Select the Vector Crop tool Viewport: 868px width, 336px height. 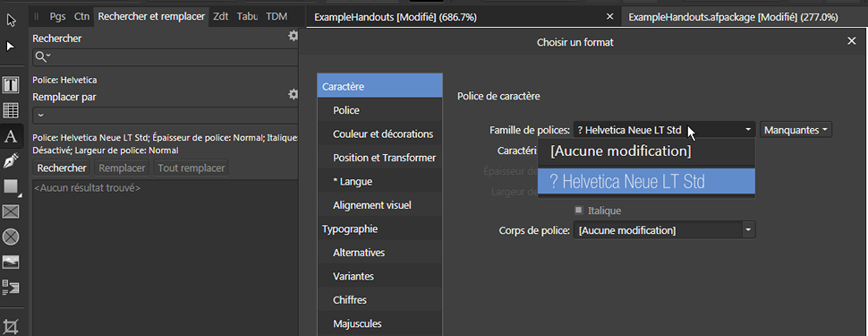(11, 326)
